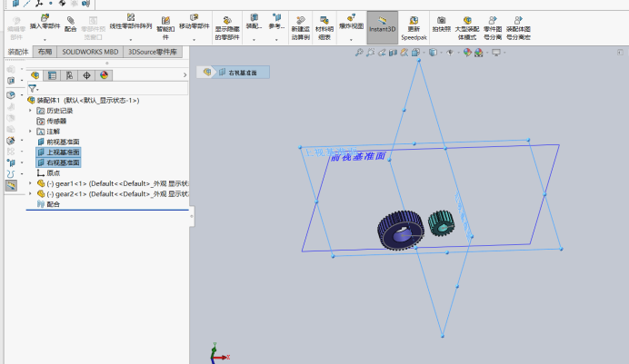This screenshot has height=364, width=629.
Task: Click 右视基准面 breadcrumb in viewport
Action: (x=243, y=73)
